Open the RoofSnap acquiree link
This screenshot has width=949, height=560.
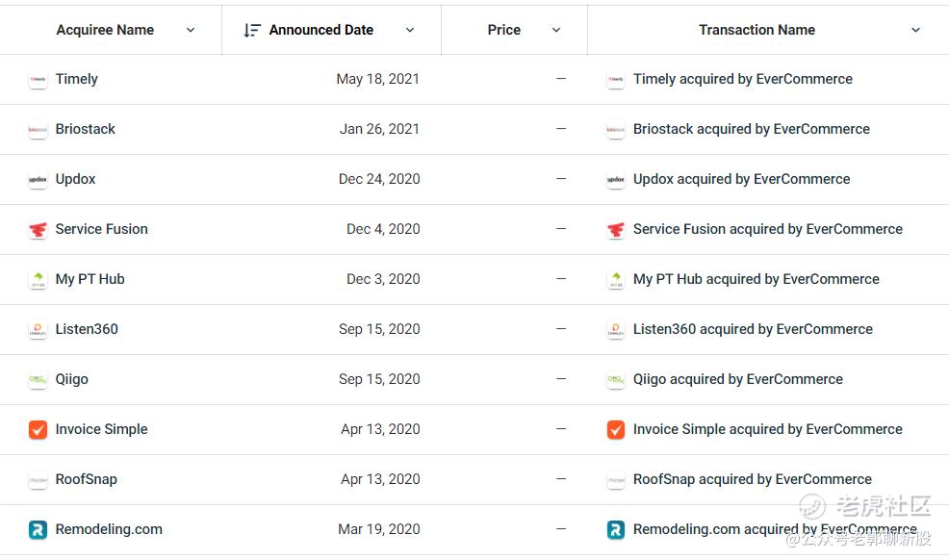click(x=87, y=479)
